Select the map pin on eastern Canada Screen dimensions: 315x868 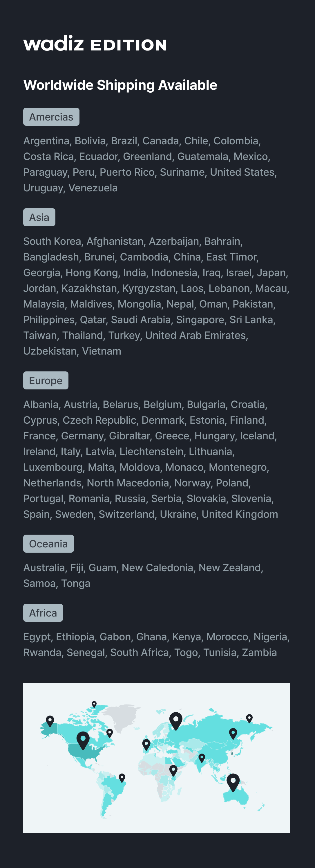(109, 733)
